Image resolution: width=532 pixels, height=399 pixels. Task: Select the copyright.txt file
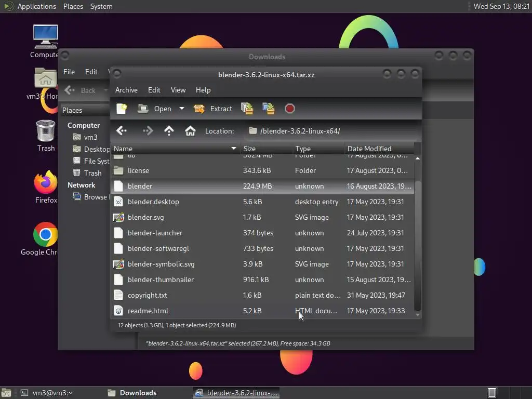coord(262,296)
